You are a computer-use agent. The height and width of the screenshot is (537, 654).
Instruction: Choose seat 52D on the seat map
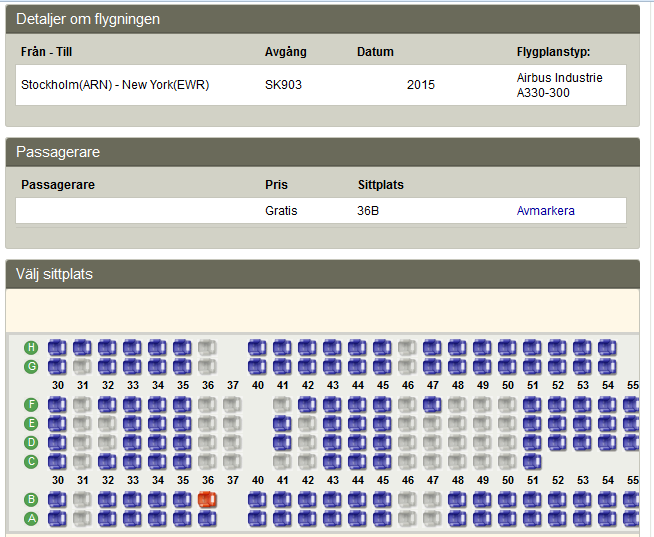coord(557,442)
